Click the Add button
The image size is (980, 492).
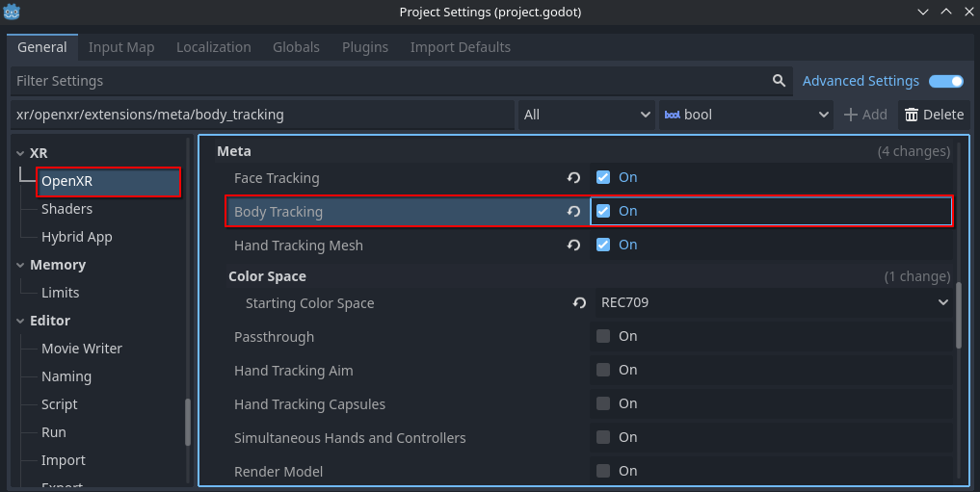865,115
